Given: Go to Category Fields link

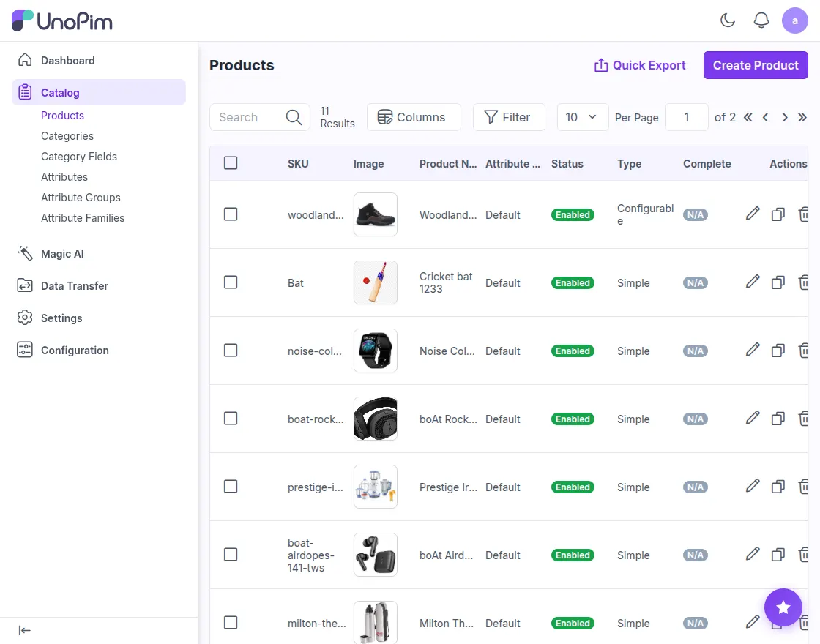Looking at the screenshot, I should 79,157.
